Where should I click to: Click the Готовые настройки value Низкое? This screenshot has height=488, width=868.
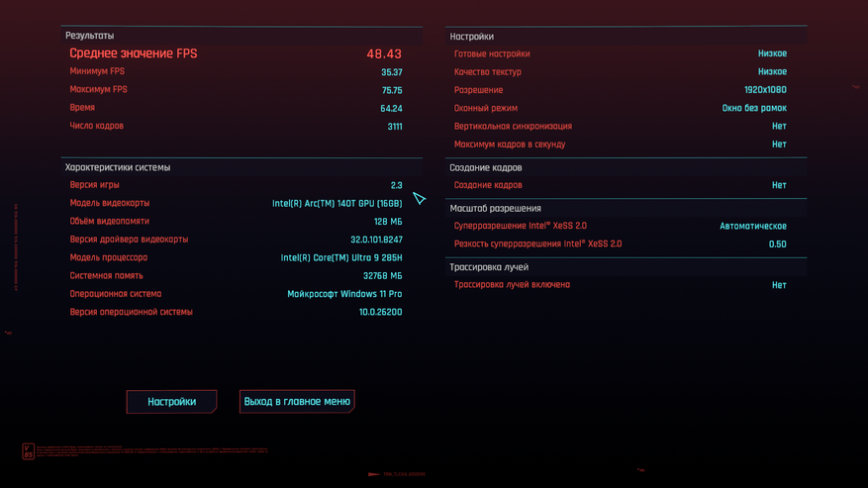tap(772, 53)
